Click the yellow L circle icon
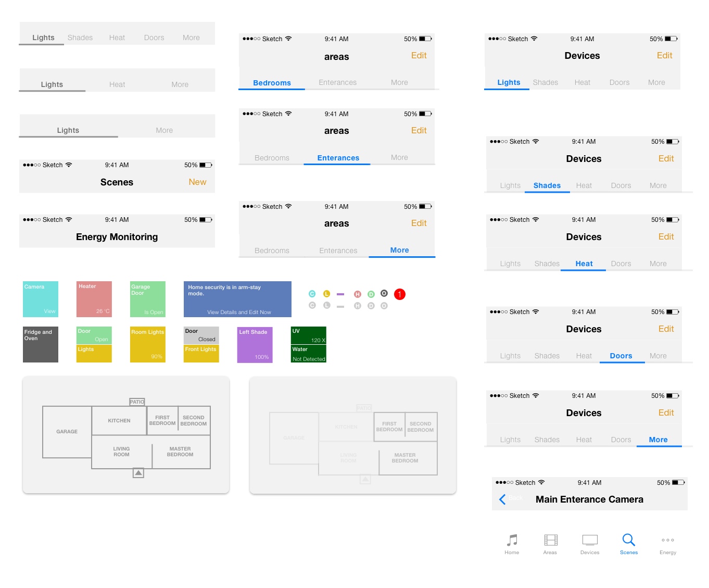 326,294
